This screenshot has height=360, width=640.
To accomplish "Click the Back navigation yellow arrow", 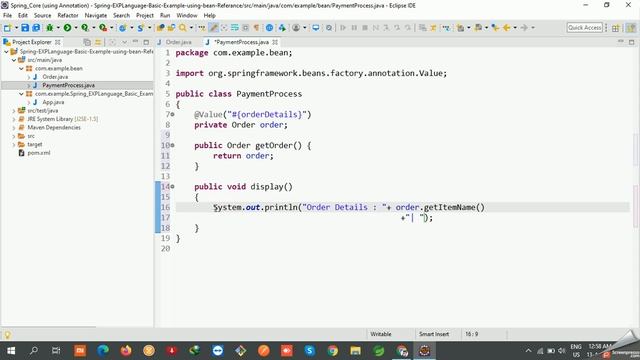I will (507, 28).
